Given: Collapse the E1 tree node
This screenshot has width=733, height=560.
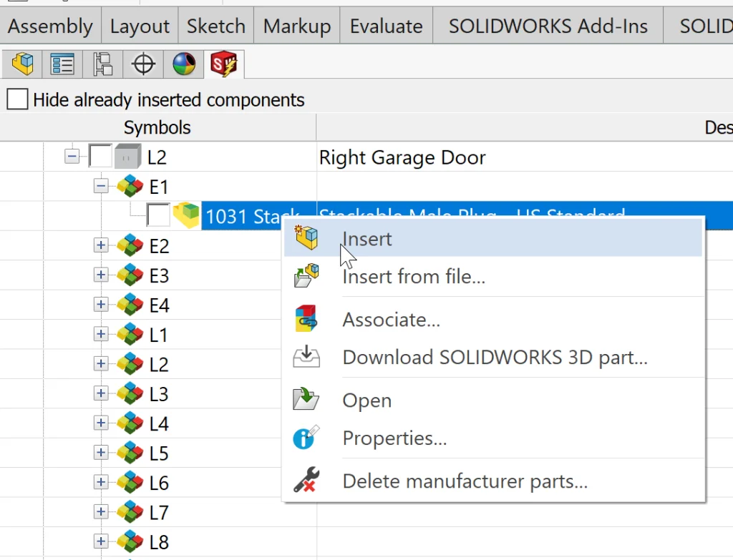Looking at the screenshot, I should tap(101, 186).
